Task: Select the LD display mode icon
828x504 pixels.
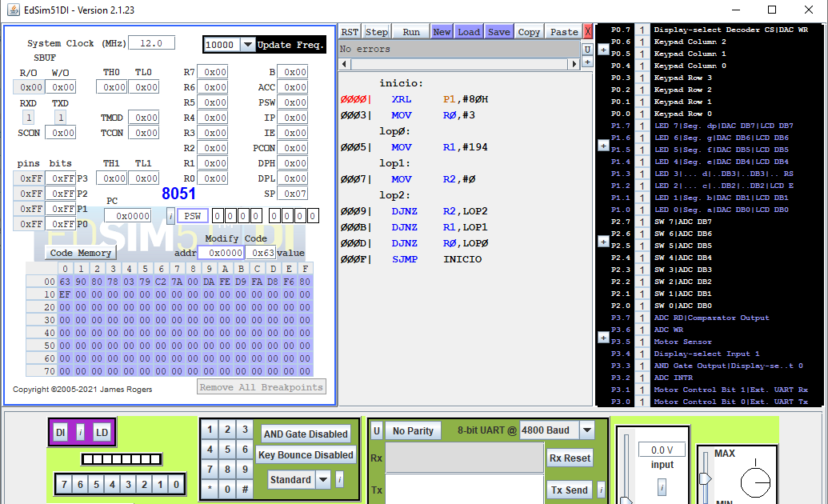Action: pos(102,431)
